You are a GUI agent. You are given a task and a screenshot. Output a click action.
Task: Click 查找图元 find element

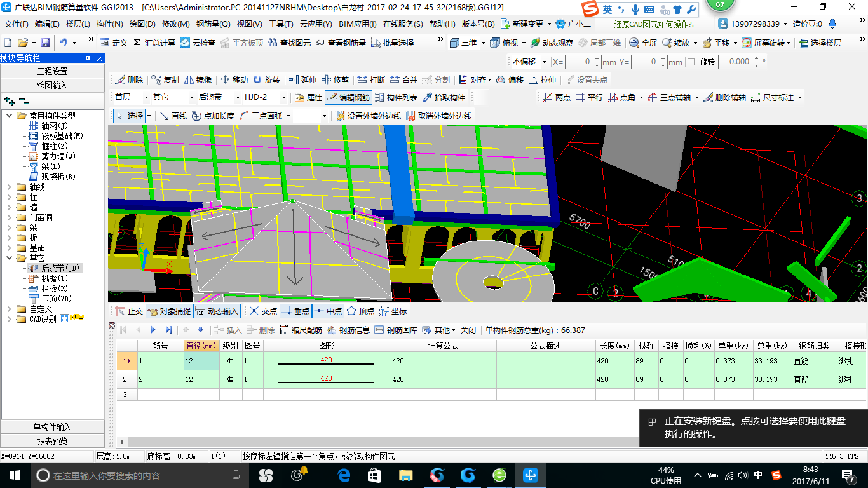coord(290,43)
